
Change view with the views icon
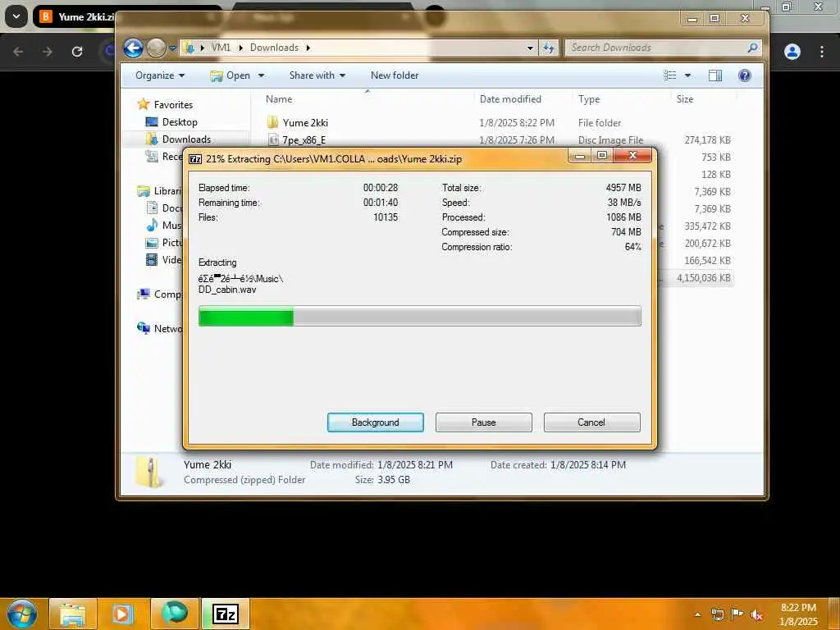669,75
